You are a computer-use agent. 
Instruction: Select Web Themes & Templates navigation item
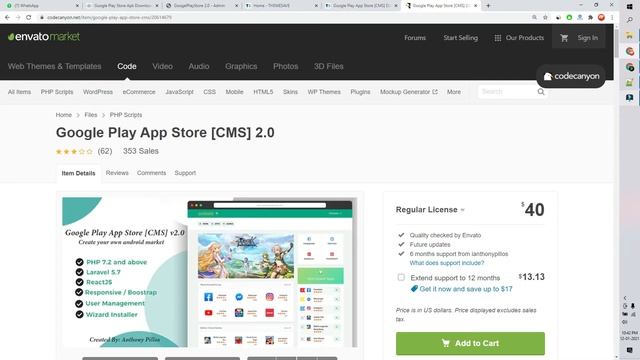tap(54, 66)
